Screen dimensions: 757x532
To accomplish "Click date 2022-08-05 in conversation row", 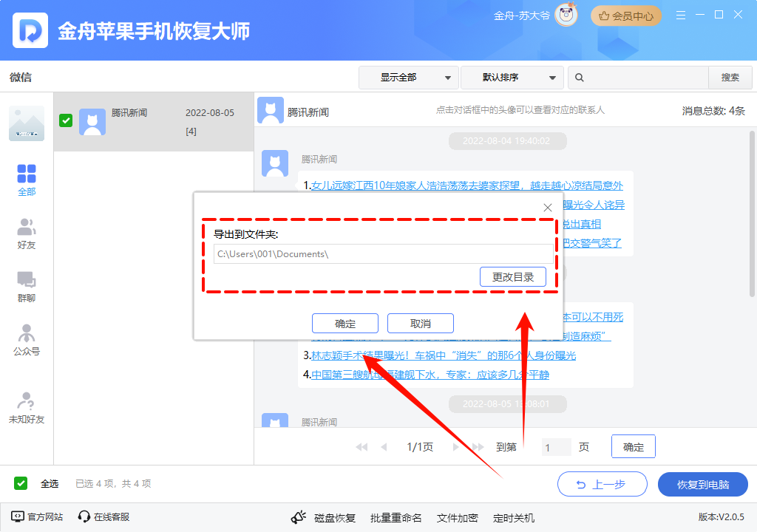I will 210,113.
